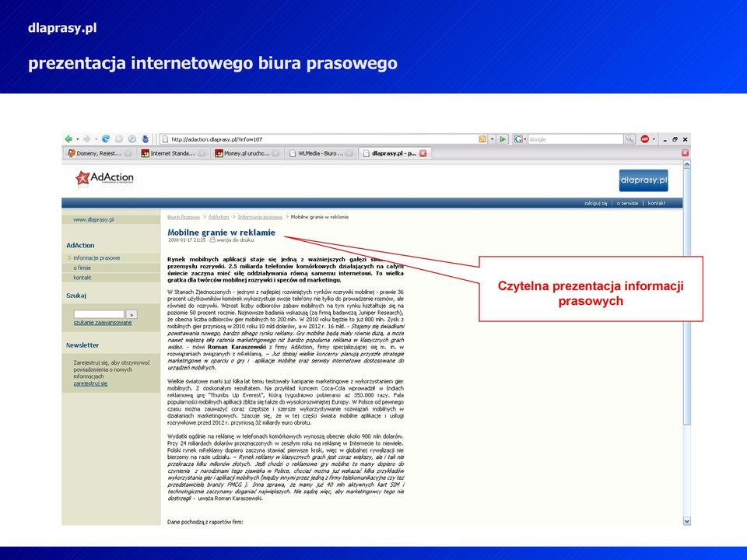747x560 pixels.
Task: Click the magnifier search button
Action: (x=630, y=139)
